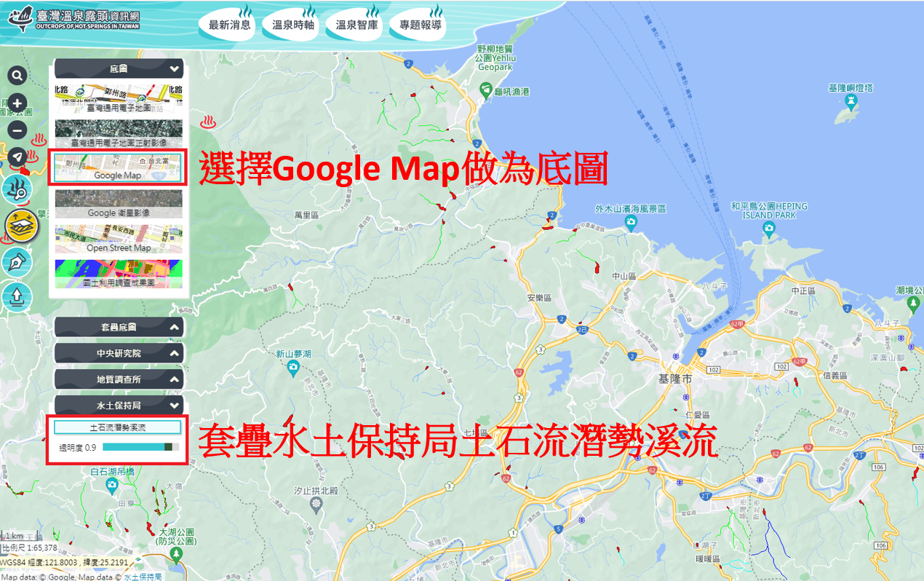Select 臺灣通用電子地圖 basemap thumbnail
924x581 pixels.
(119, 98)
